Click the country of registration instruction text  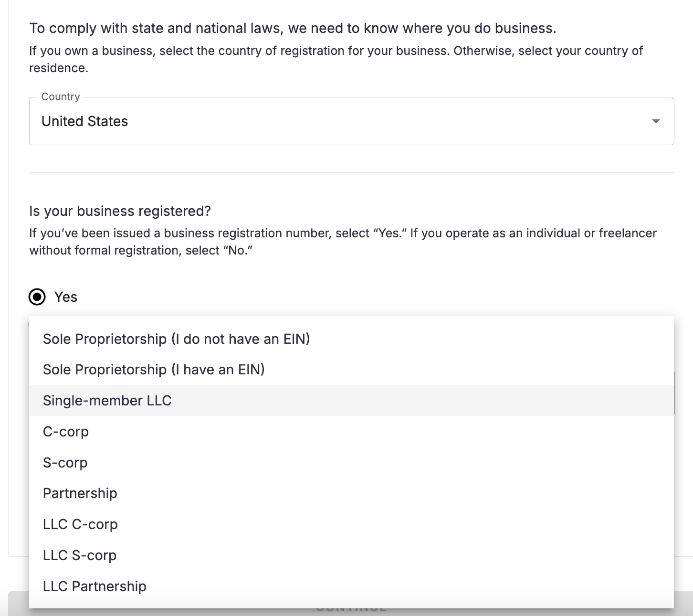click(x=336, y=59)
